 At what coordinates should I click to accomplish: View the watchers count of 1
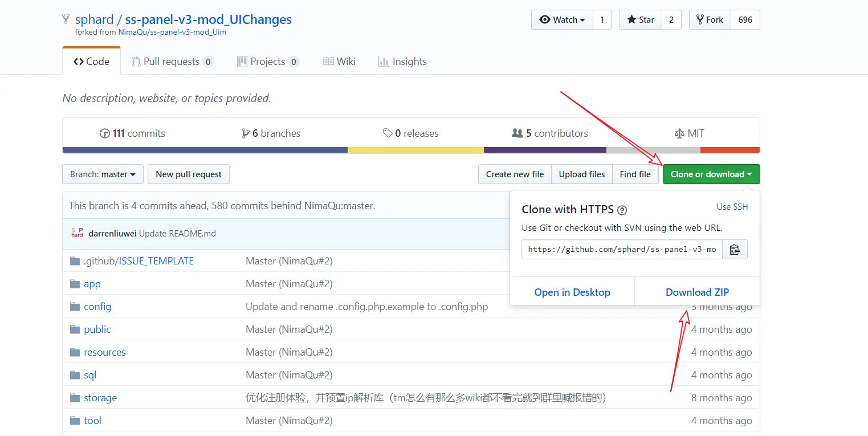[x=602, y=20]
